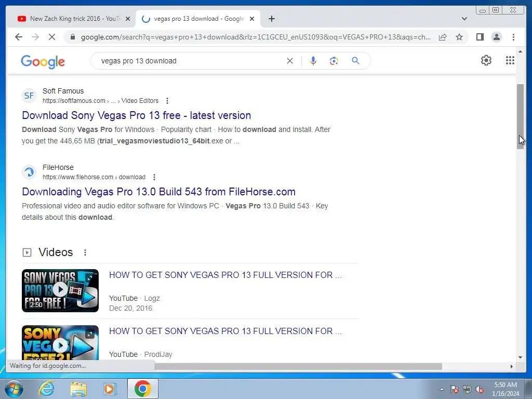
Task: Open the Google apps grid
Action: click(x=510, y=60)
